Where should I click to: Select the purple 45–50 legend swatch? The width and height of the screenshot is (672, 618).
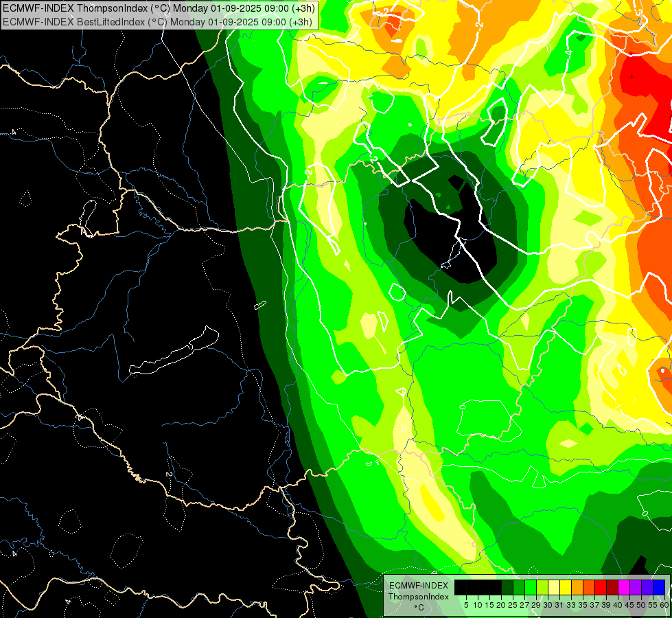click(x=636, y=587)
